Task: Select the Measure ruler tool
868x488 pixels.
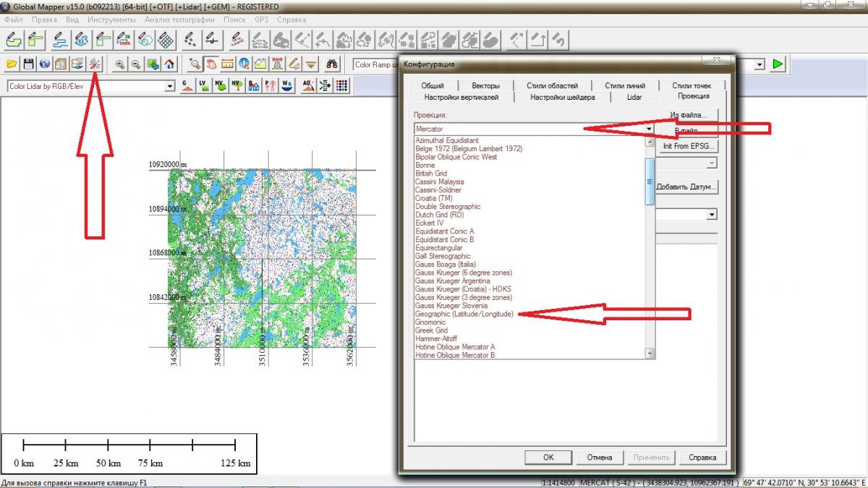Action: [227, 64]
